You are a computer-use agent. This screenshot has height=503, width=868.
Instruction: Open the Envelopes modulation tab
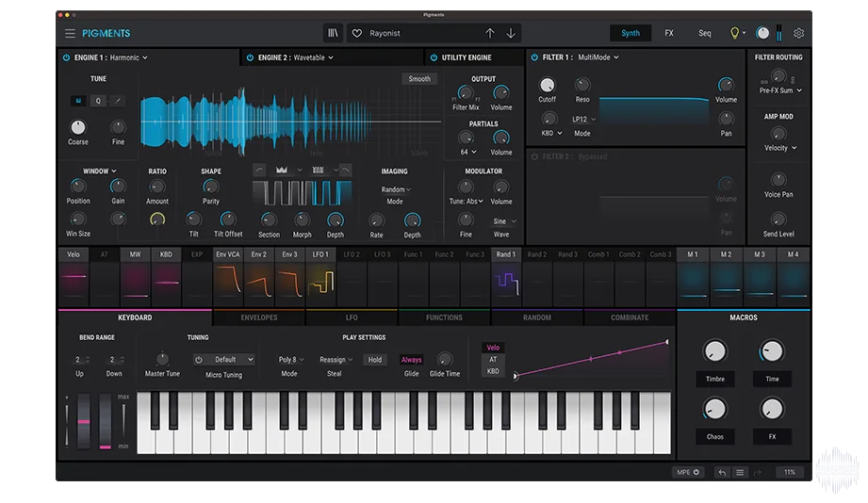[x=258, y=317]
